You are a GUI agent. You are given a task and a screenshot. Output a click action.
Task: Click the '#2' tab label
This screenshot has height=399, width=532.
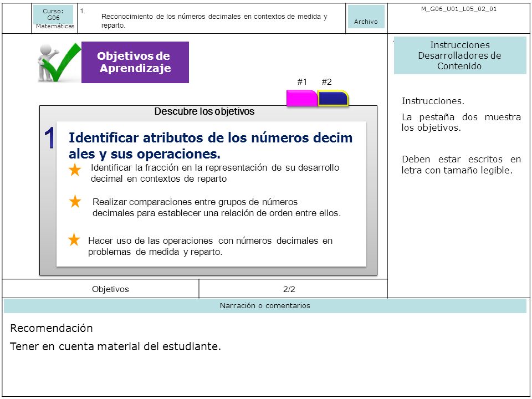click(x=326, y=82)
